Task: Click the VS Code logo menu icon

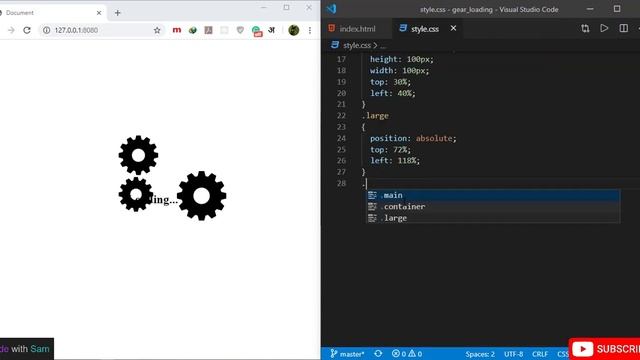Action: point(331,9)
